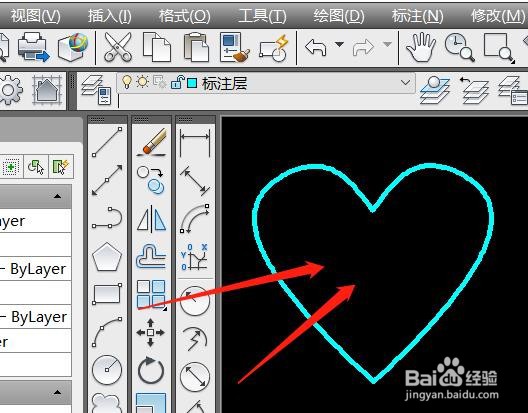Screen dimensions: 528x413
Task: Click the 3D publish cube globe icon
Action: (73, 47)
